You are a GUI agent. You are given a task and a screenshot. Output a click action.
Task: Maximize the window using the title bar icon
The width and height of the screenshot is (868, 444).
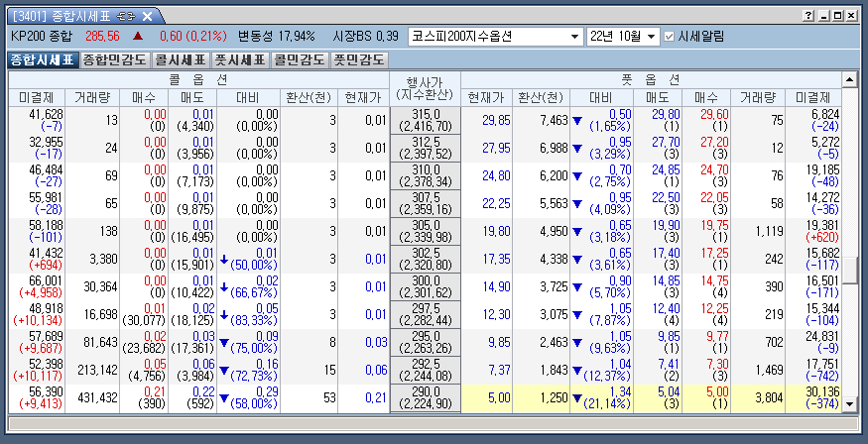point(838,16)
